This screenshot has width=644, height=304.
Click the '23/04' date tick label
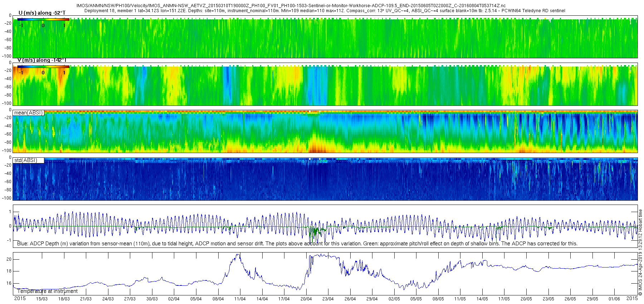click(x=328, y=299)
